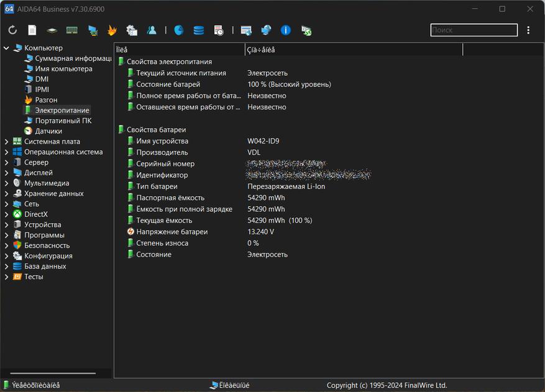Open the DMI tree item

[x=42, y=80]
